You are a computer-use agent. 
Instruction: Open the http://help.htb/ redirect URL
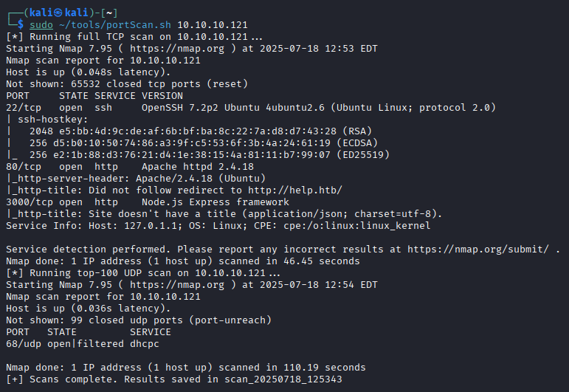(295, 190)
